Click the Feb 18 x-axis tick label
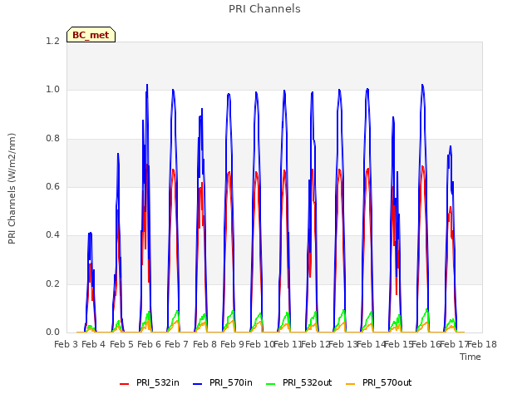 [x=482, y=344]
